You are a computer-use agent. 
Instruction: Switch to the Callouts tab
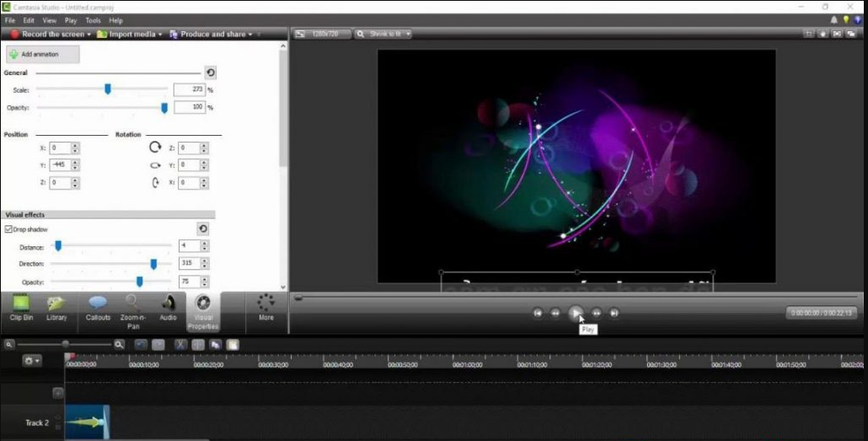click(98, 309)
